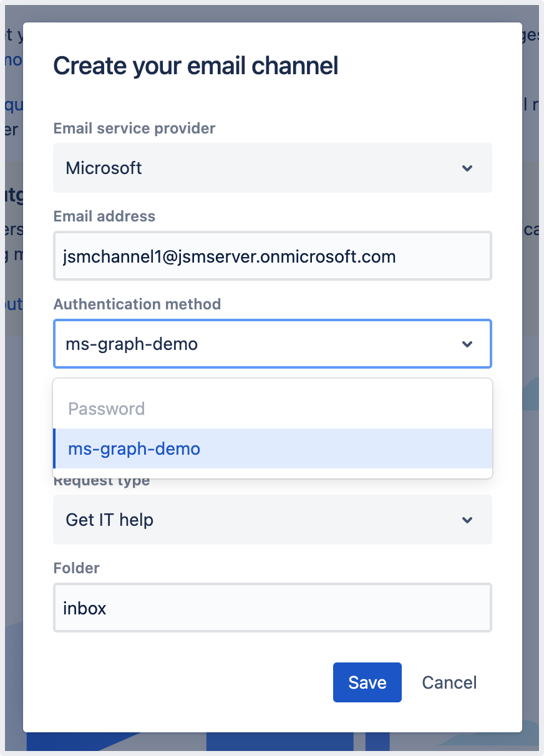Click the jsmchannel1@jsmserver.onmicrosoft.com address text
This screenshot has height=756, width=544.
[229, 256]
